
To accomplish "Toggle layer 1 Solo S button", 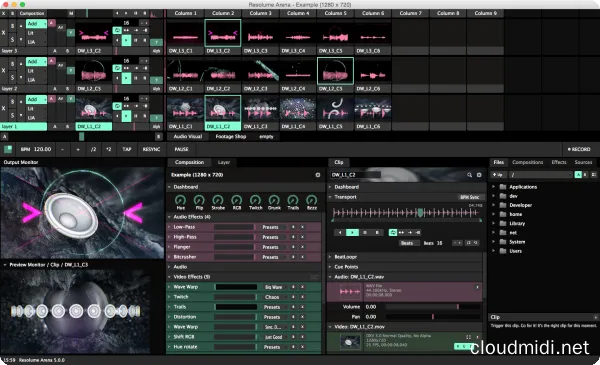I will coord(12,116).
